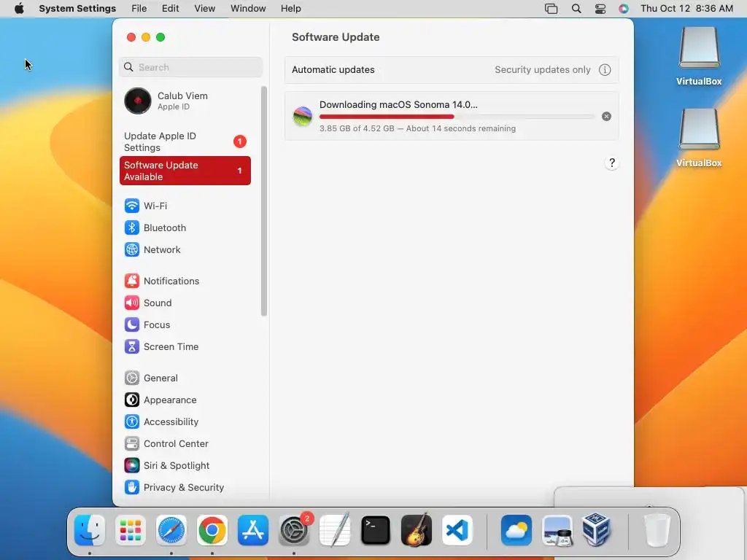Open Preview app from the Dock
Image resolution: width=747 pixels, height=560 pixels.
pos(557,530)
